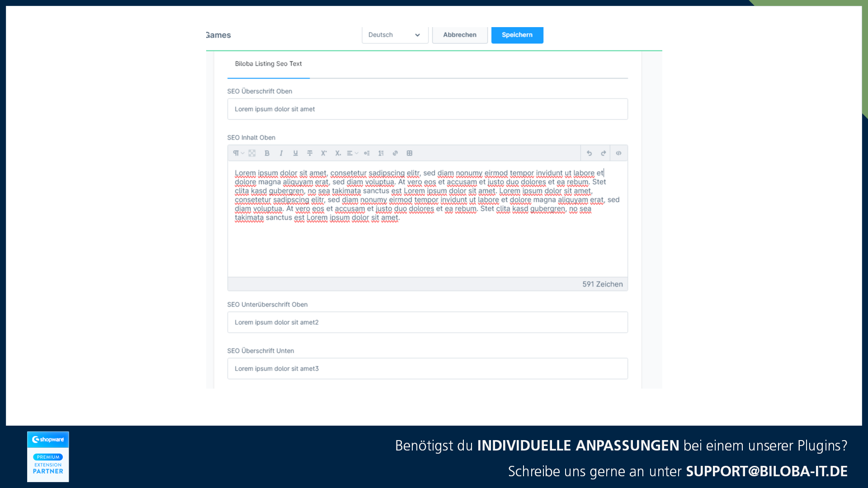Focus the SEO Unterüberschrift Oben field
This screenshot has height=488, width=868.
tap(427, 322)
